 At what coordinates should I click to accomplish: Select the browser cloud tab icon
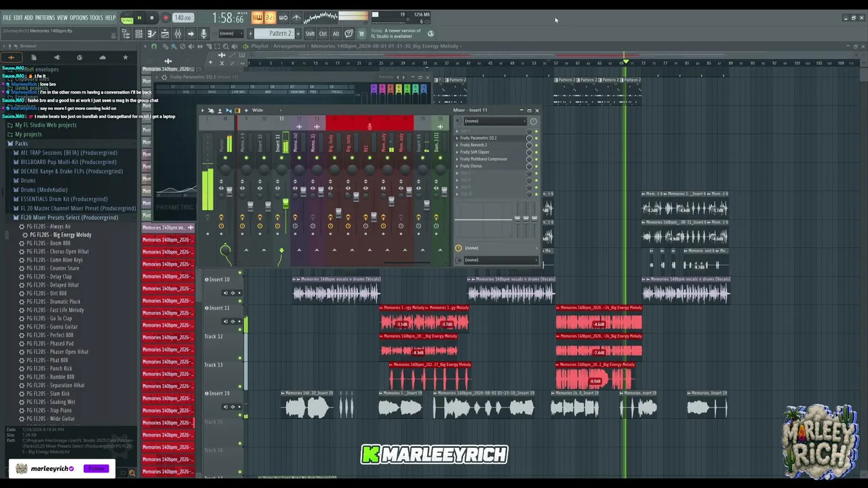coord(102,58)
